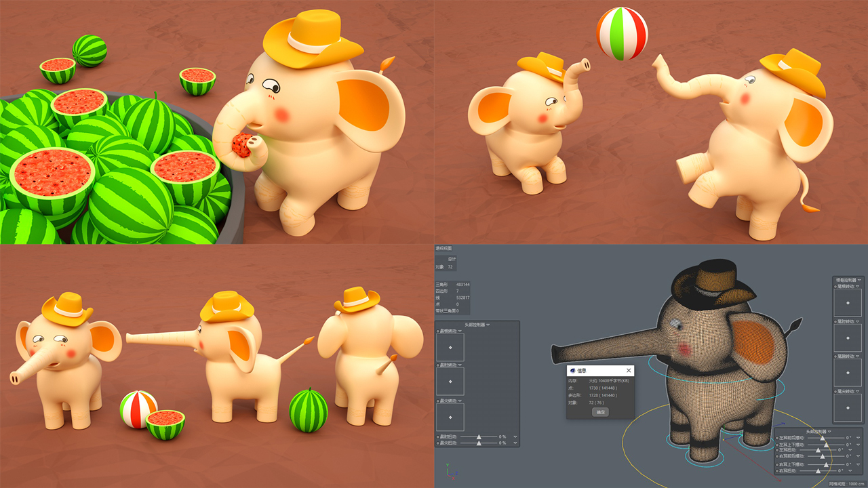This screenshot has height=488, width=868.
Task: Toggle keyframe dot beside 鼻尖转动
Action: 438,401
